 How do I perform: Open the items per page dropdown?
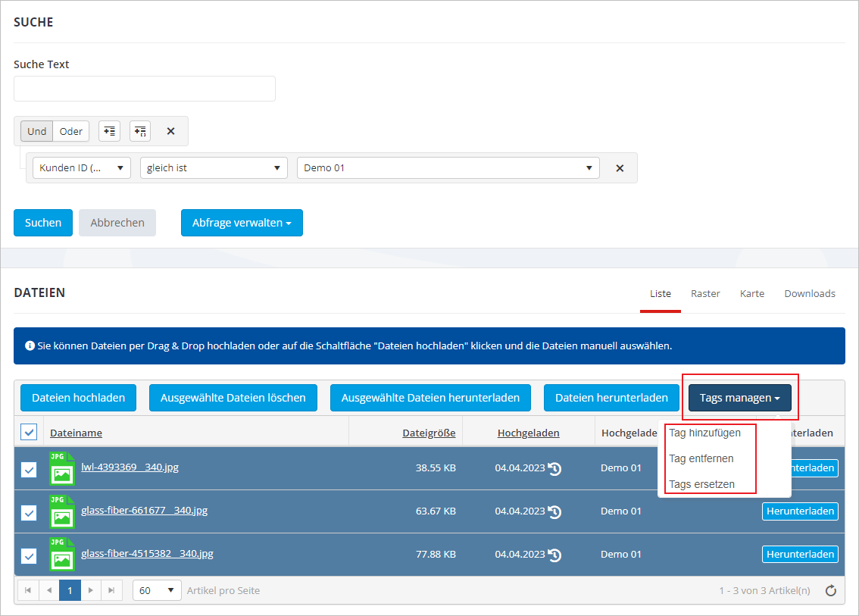[x=157, y=590]
